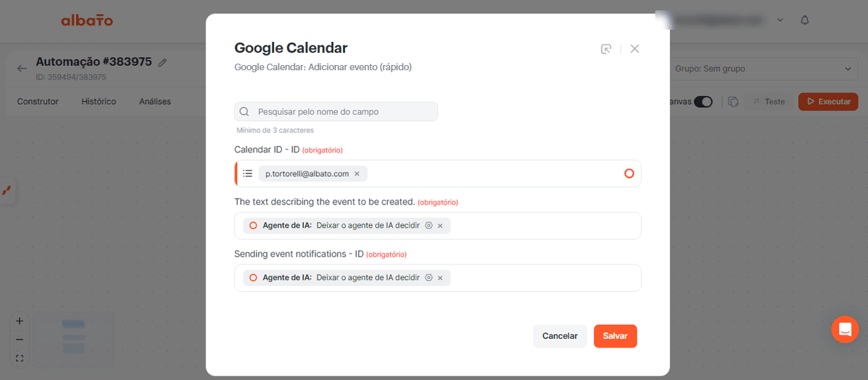The height and width of the screenshot is (380, 868).
Task: Expand the account dropdown chevron
Action: (x=780, y=20)
